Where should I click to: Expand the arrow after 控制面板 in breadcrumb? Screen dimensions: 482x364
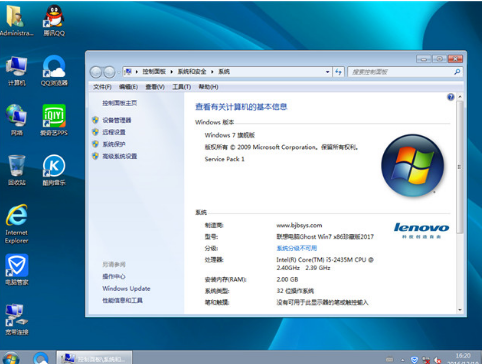(172, 72)
